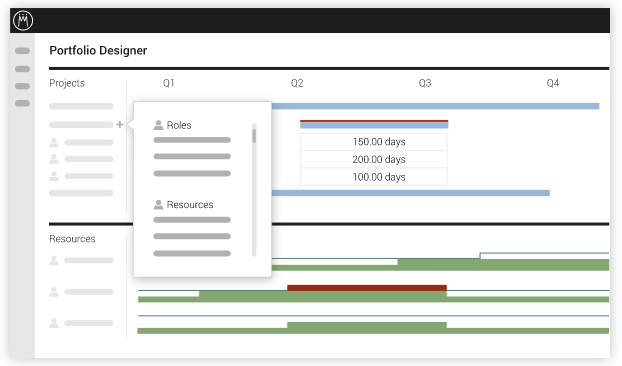Open the Roles section heading in popup

click(x=179, y=125)
